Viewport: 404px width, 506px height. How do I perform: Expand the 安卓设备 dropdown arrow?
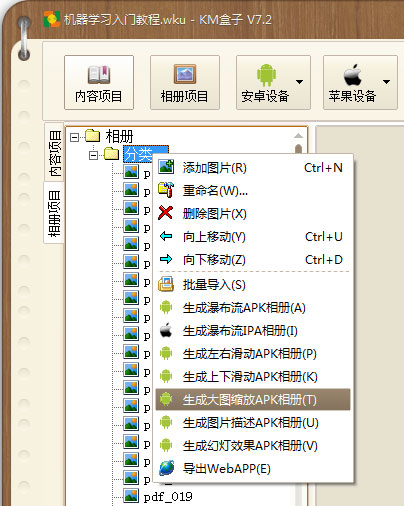[x=299, y=82]
